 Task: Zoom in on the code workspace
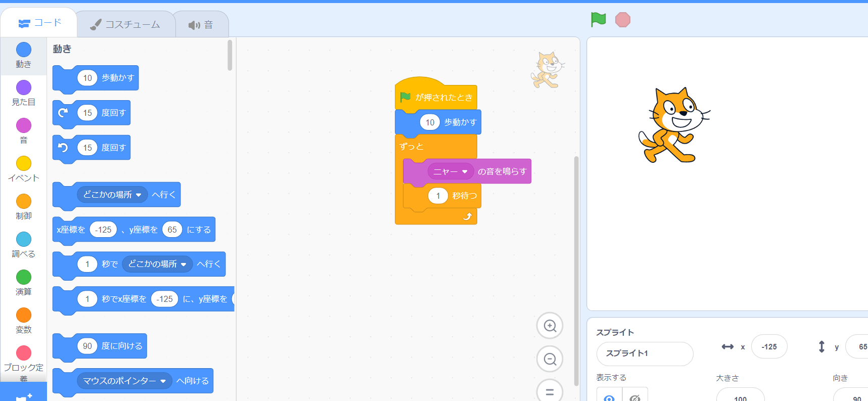point(550,326)
